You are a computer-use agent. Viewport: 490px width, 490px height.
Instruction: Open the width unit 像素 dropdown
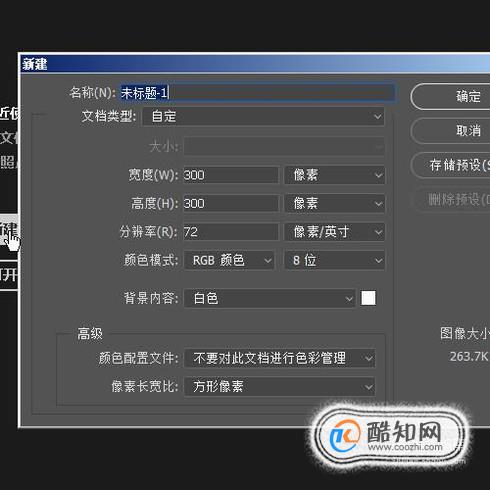tap(334, 175)
